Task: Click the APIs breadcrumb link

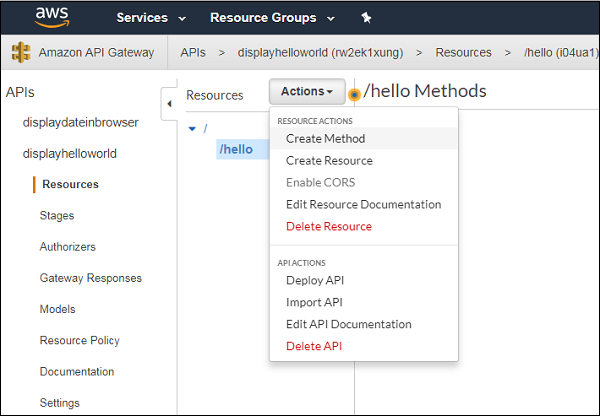Action: pyautogui.click(x=193, y=52)
